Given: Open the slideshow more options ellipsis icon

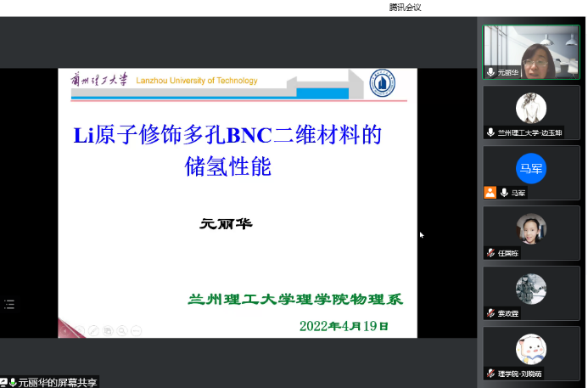Looking at the screenshot, I should (137, 329).
